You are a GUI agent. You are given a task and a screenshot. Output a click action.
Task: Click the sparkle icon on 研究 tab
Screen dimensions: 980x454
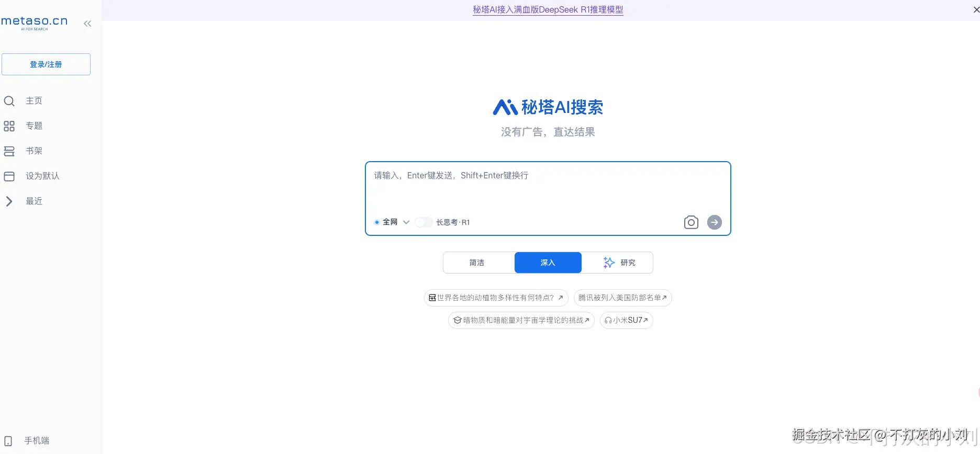coord(609,263)
